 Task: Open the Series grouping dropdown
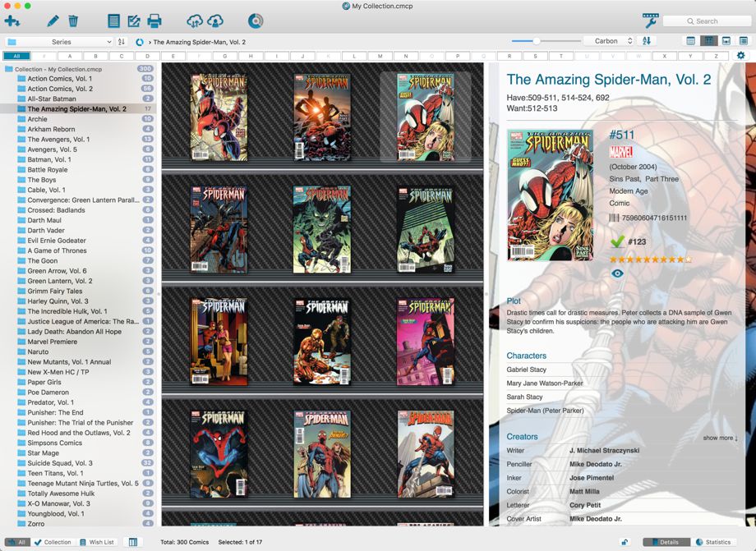click(60, 42)
